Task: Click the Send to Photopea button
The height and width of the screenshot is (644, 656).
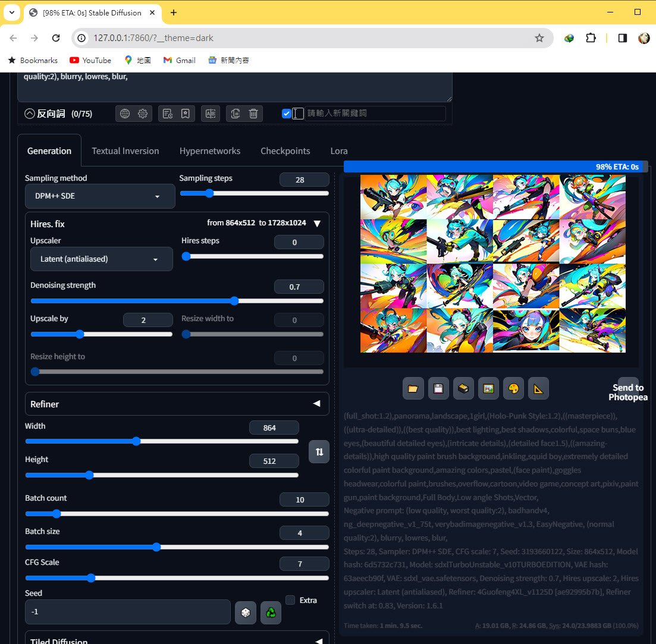Action: [x=627, y=392]
